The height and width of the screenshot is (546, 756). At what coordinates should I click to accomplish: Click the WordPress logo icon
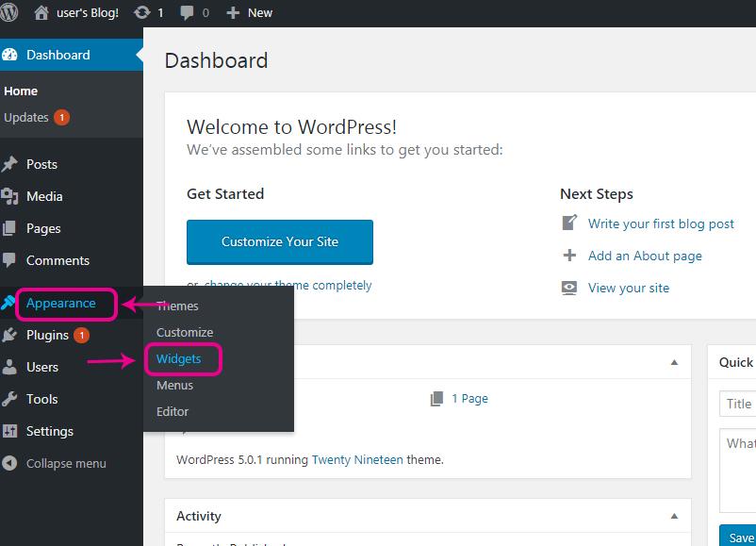pyautogui.click(x=8, y=12)
